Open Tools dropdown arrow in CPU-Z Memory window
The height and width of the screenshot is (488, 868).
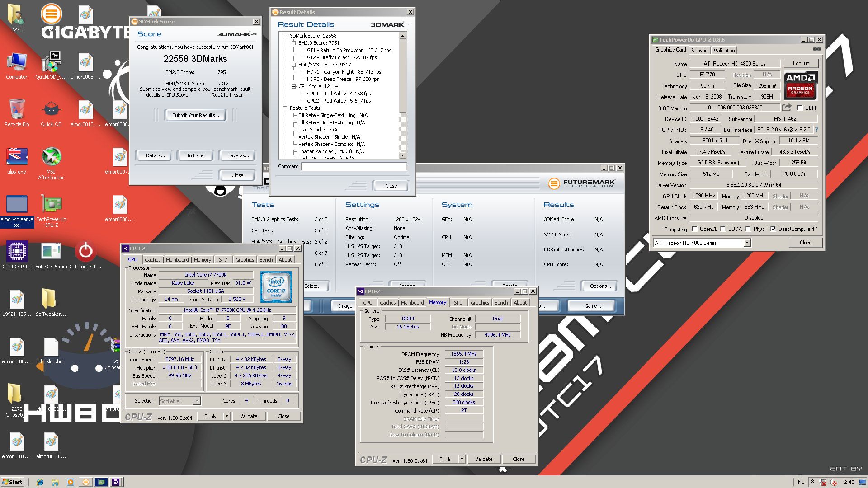462,459
